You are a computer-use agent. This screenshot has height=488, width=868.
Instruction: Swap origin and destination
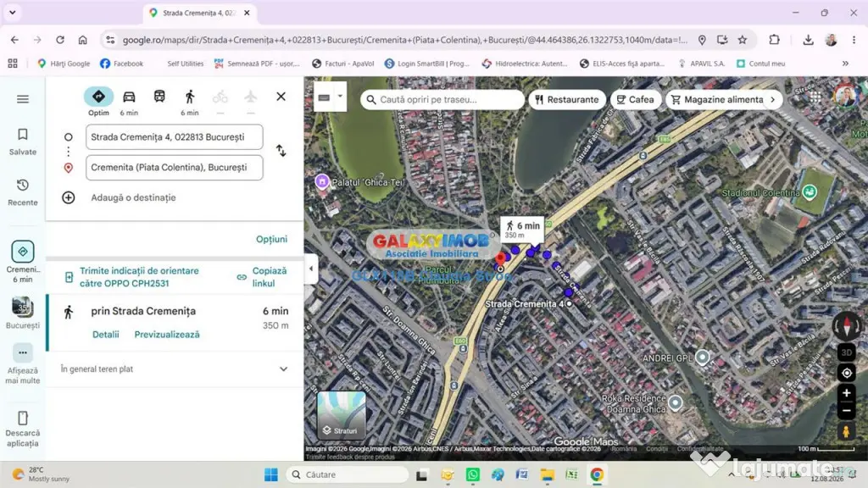point(281,151)
